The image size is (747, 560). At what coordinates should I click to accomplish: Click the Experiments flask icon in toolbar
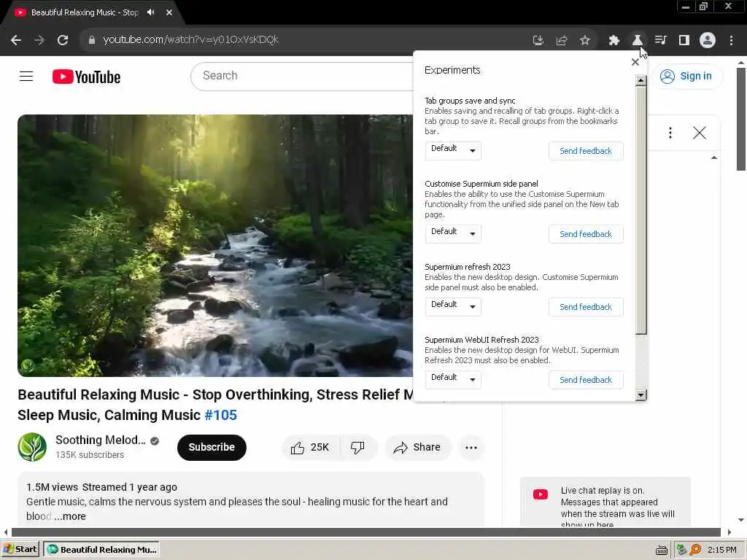point(637,41)
